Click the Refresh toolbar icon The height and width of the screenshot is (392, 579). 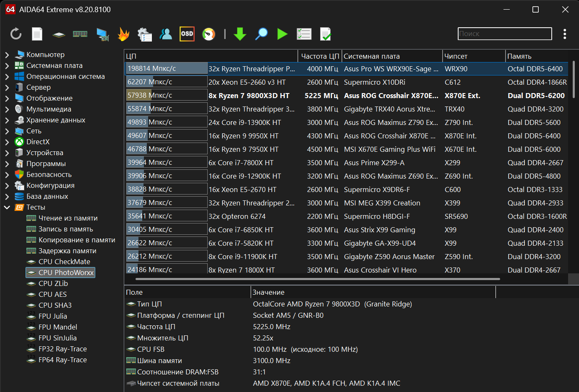tap(16, 34)
